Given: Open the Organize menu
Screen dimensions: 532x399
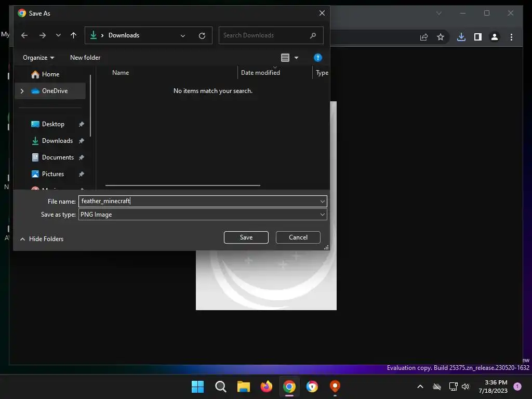Looking at the screenshot, I should pos(38,58).
